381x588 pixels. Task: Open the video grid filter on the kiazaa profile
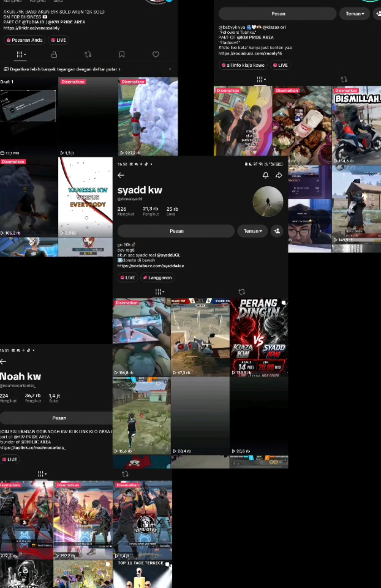coord(261,79)
